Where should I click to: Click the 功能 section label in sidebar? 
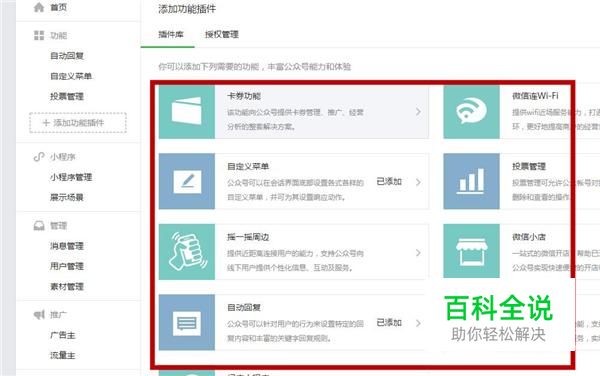pos(59,36)
